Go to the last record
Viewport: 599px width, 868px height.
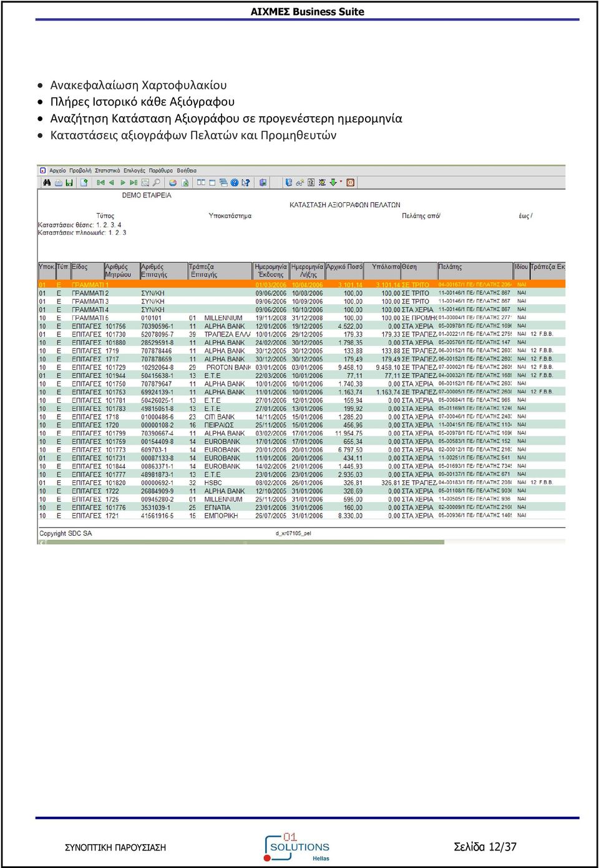coord(133,183)
